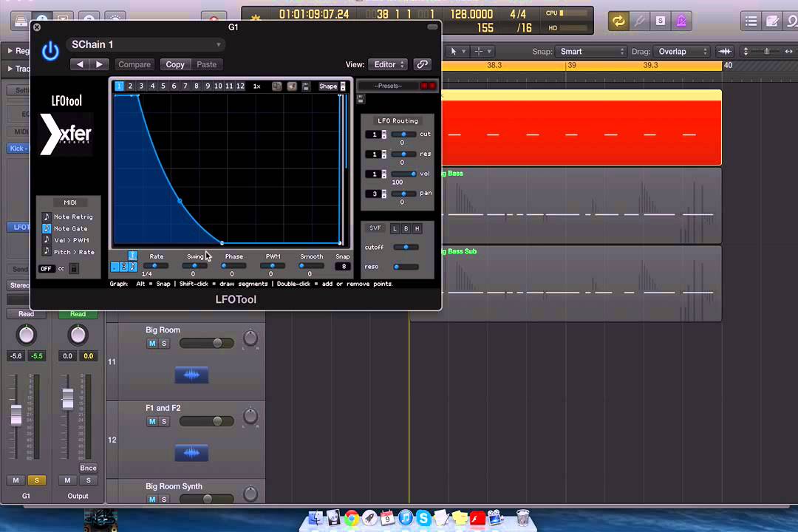Click the copy graph icon beside 1x

click(x=277, y=86)
